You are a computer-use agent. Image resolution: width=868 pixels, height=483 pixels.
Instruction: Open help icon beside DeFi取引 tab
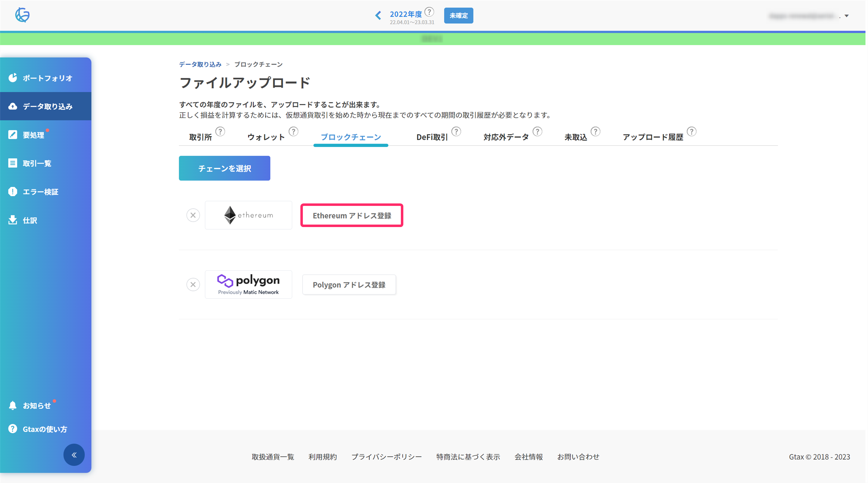coord(456,132)
